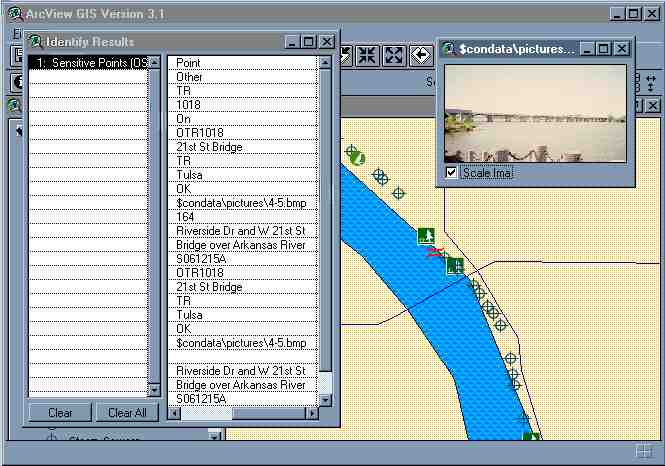665x466 pixels.
Task: Select the 'On' attribute row
Action: pyautogui.click(x=243, y=119)
